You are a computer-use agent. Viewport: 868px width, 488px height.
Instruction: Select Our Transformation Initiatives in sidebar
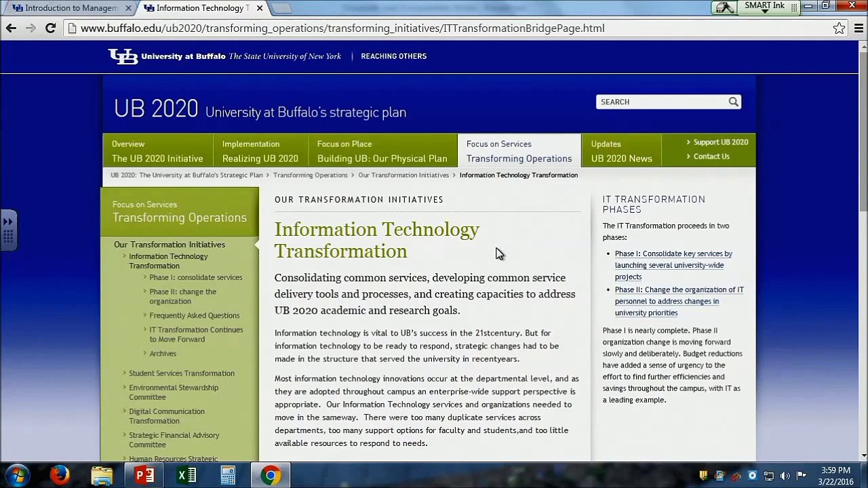[x=170, y=245]
